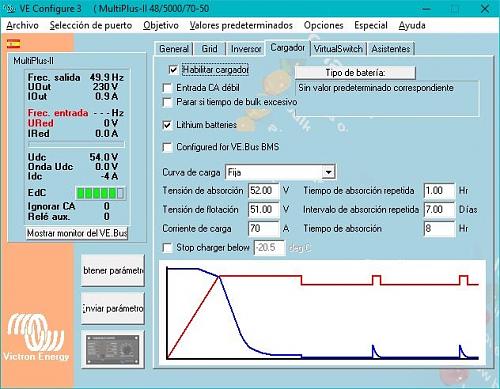Enable the Entrada CA débil checkbox
Image resolution: width=500 pixels, height=389 pixels.
[x=167, y=88]
